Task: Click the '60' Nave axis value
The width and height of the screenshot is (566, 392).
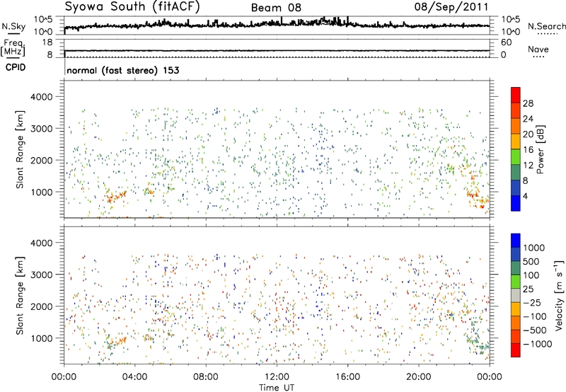Action: [x=506, y=42]
